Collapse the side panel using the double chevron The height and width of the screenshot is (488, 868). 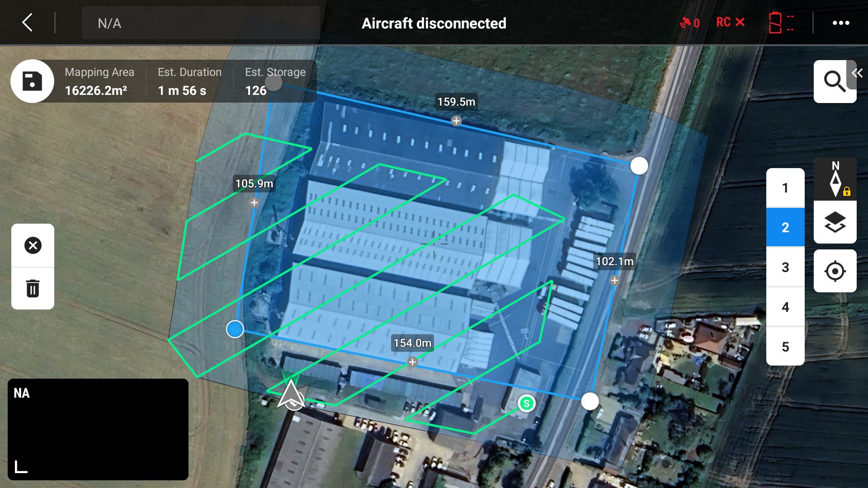click(857, 73)
